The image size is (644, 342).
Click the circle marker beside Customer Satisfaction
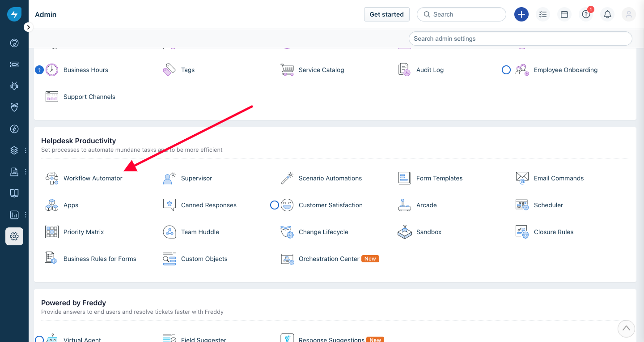(x=275, y=205)
